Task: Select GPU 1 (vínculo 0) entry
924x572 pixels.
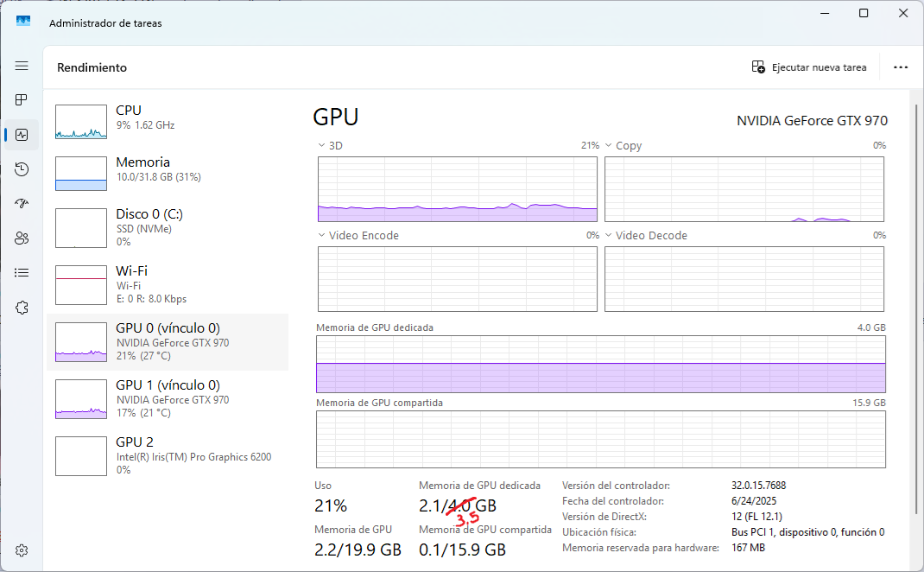Action: [168, 399]
